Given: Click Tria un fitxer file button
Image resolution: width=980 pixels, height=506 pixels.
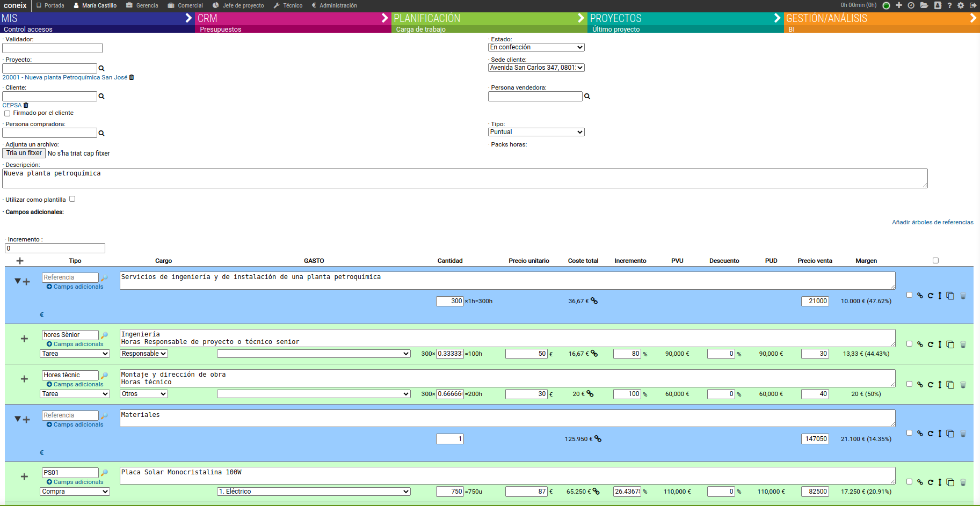Looking at the screenshot, I should tap(24, 153).
